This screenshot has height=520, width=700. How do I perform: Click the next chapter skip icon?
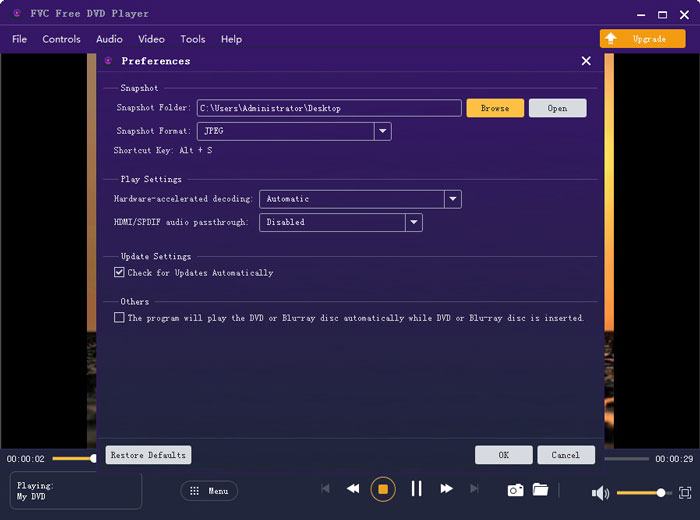pos(475,489)
